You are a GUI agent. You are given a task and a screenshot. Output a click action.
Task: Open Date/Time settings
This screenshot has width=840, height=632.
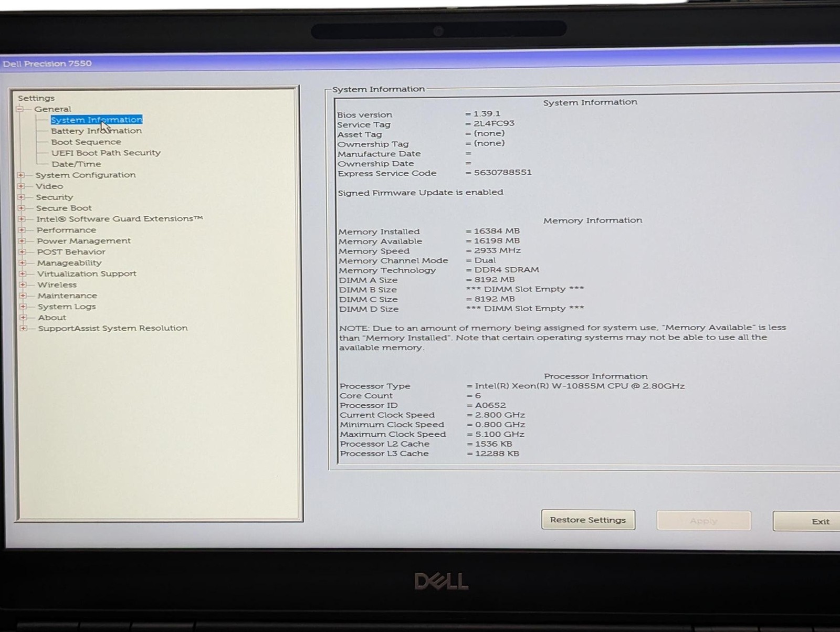click(76, 164)
